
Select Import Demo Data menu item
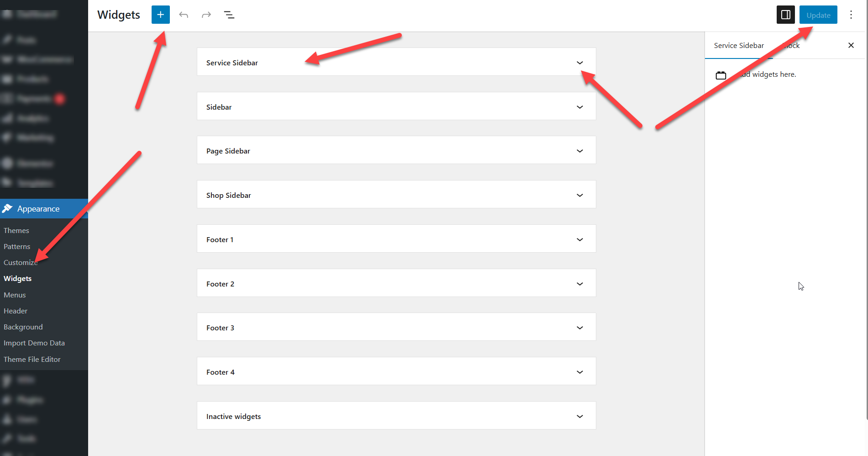[x=34, y=343]
